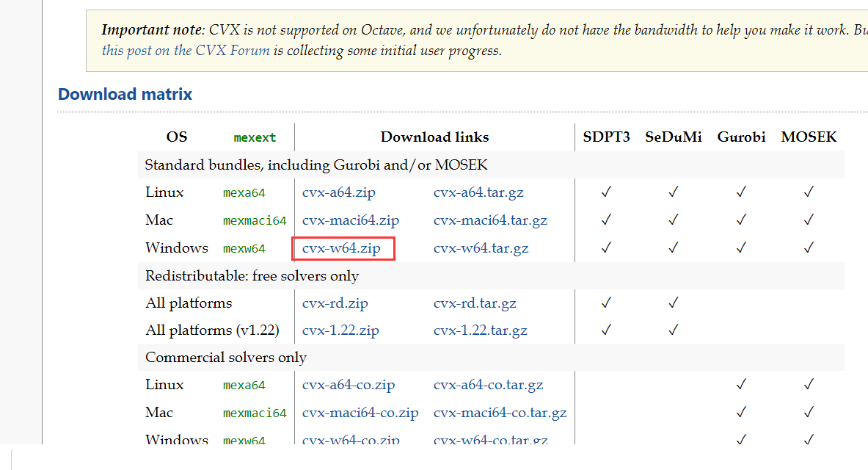Screen dimensions: 868x470
Task: Download cvx-a64.tar.gz for Linux
Action: coord(478,192)
